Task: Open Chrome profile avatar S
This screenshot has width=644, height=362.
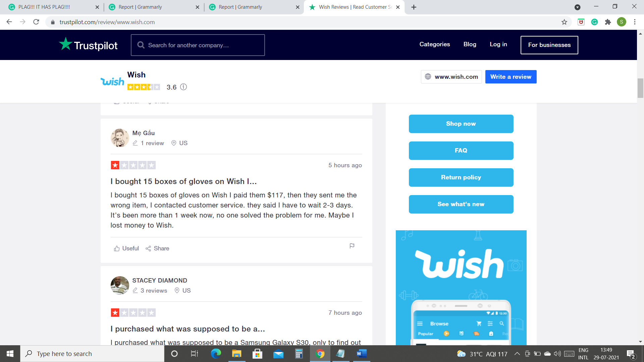Action: (622, 22)
